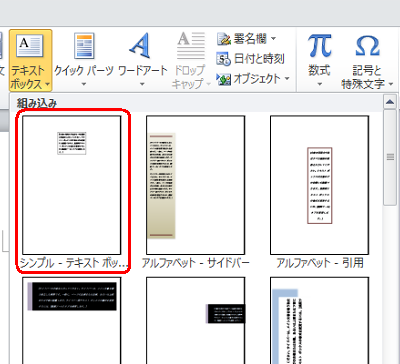This screenshot has width=400, height=364.
Task: Click the gallery scroll-up arrow
Action: [390, 102]
